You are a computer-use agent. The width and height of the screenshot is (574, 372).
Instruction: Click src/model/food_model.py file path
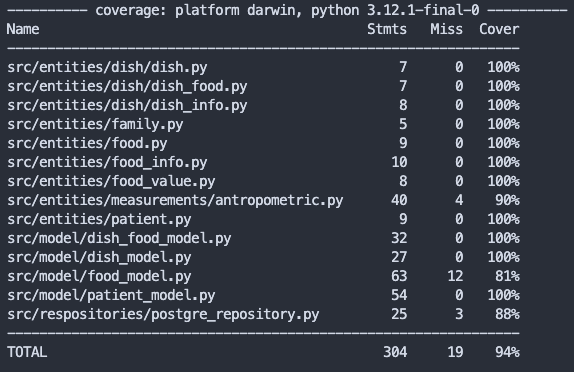[99, 277]
